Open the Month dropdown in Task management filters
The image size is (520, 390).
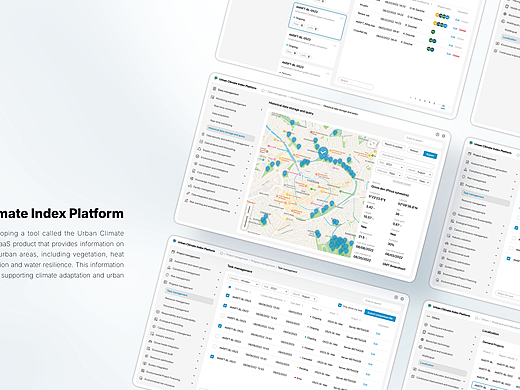(x=305, y=296)
